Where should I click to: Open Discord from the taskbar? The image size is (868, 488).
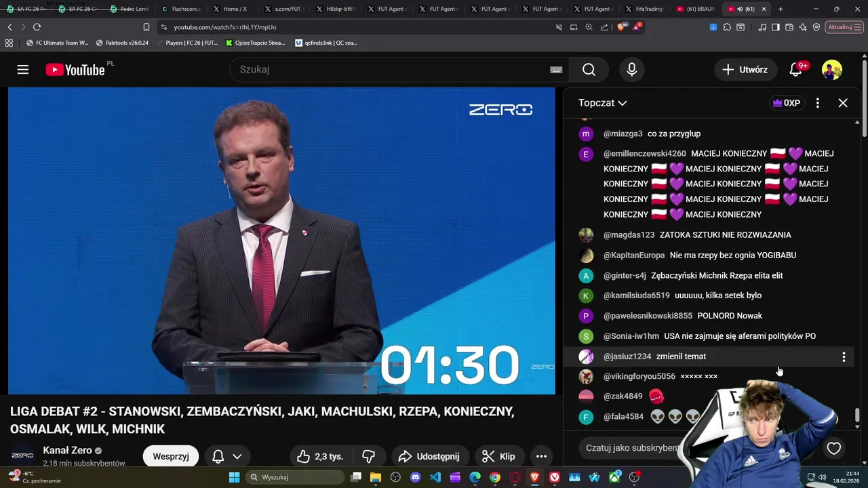coord(416,477)
